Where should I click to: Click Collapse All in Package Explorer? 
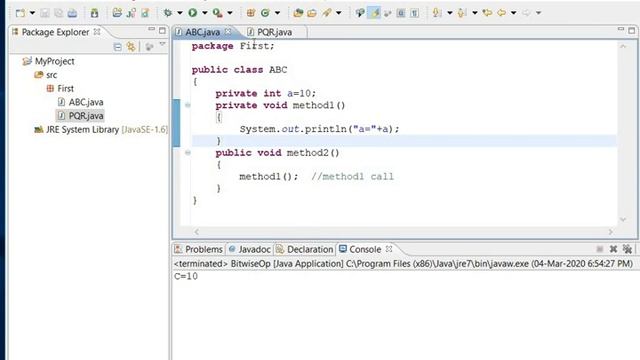click(x=118, y=47)
